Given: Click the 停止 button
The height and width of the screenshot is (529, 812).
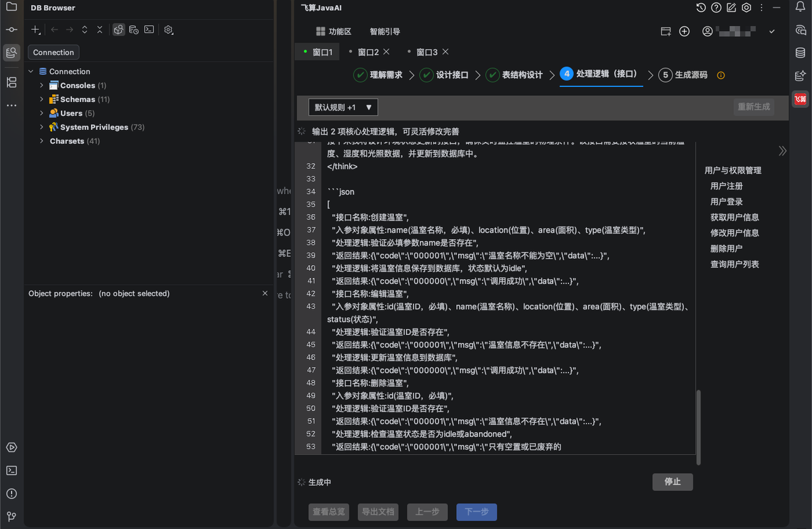Looking at the screenshot, I should [672, 481].
